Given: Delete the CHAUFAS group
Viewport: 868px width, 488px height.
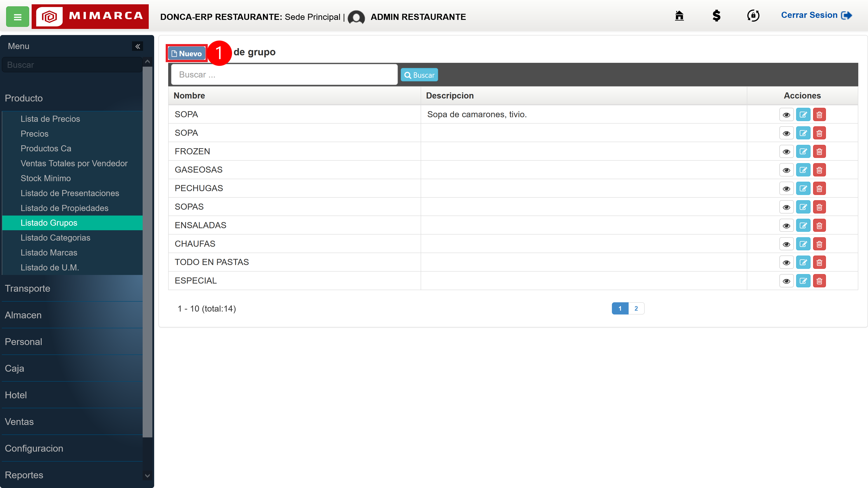Looking at the screenshot, I should (819, 244).
